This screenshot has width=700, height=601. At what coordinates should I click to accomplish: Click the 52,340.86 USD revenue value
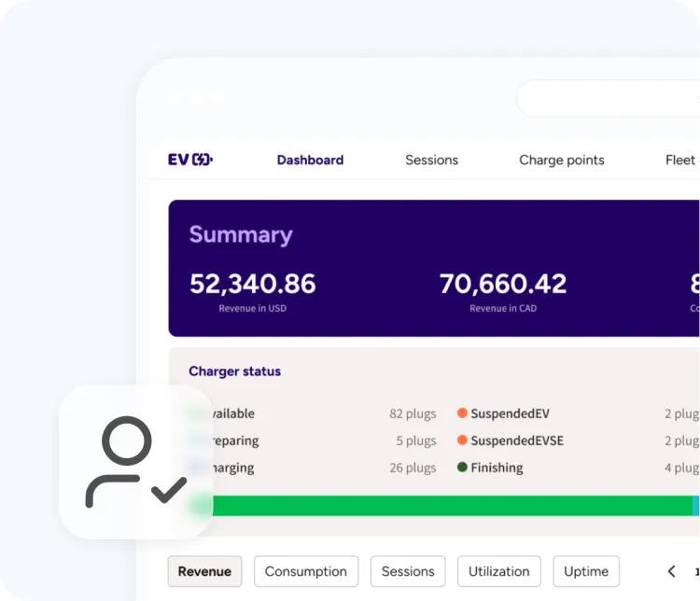[253, 284]
